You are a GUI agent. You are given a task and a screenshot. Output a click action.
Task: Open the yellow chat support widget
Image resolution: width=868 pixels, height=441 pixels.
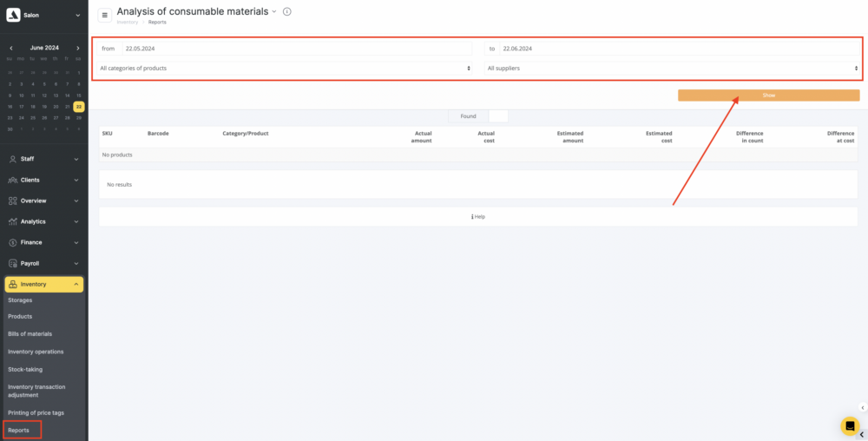point(850,425)
